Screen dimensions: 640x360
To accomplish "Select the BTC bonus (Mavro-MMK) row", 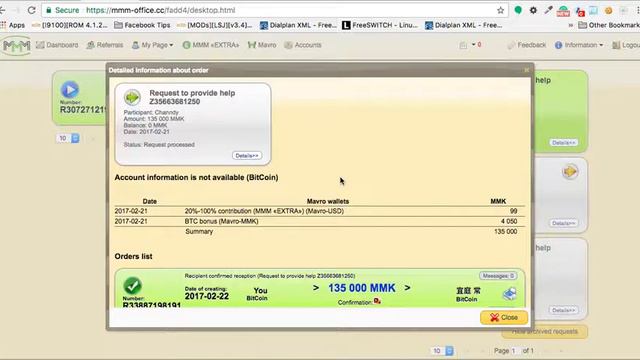I will (320, 221).
